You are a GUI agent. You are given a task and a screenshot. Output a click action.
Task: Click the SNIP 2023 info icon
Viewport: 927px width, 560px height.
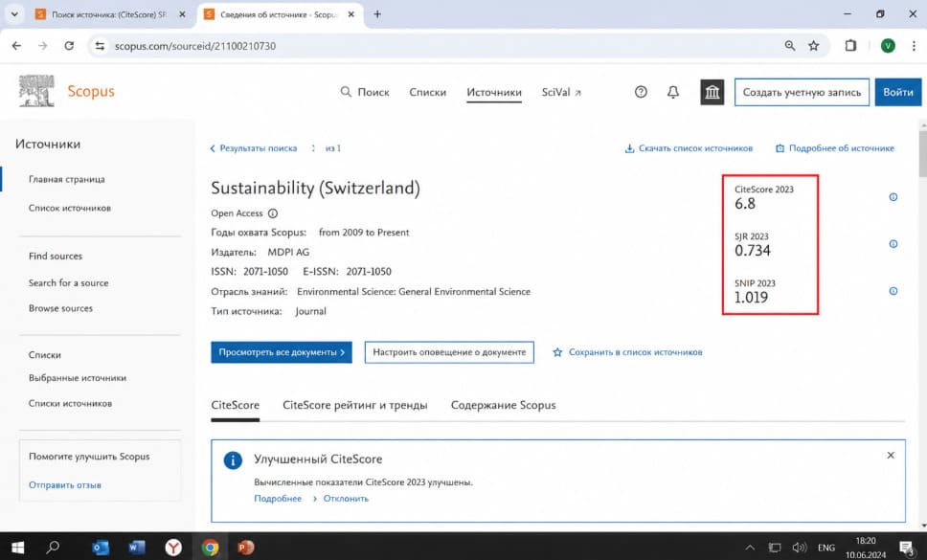pyautogui.click(x=893, y=291)
